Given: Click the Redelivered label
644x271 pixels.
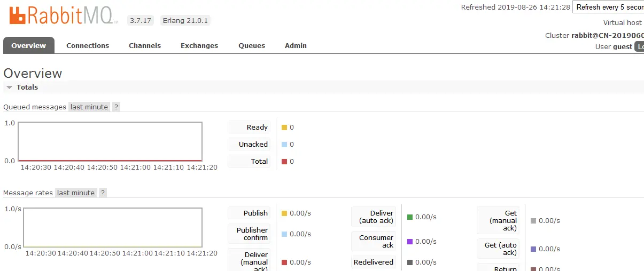Looking at the screenshot, I should 374,262.
